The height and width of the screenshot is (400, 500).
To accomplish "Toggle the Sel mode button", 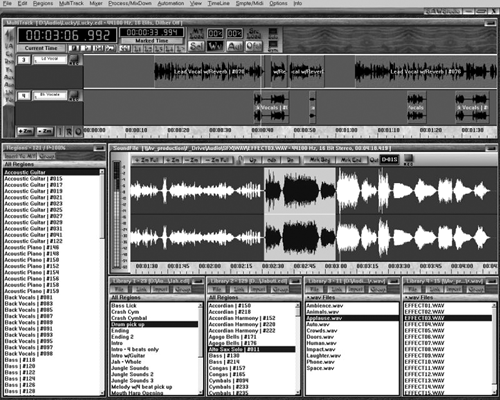I will [196, 46].
